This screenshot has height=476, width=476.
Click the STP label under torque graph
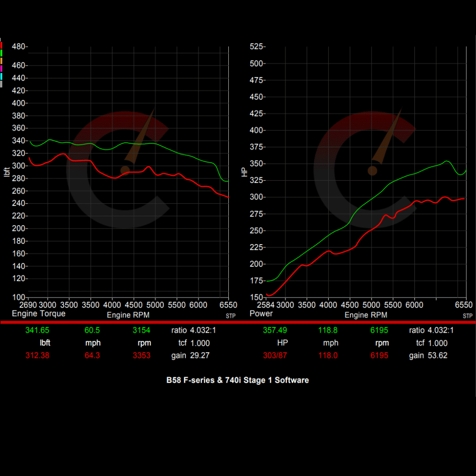231,316
